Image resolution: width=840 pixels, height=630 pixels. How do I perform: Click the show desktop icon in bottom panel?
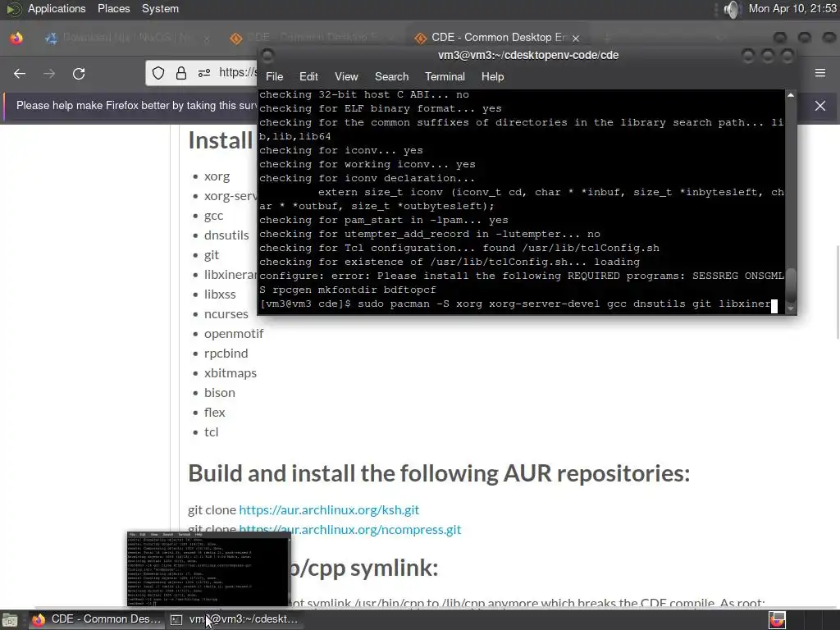pyautogui.click(x=10, y=620)
